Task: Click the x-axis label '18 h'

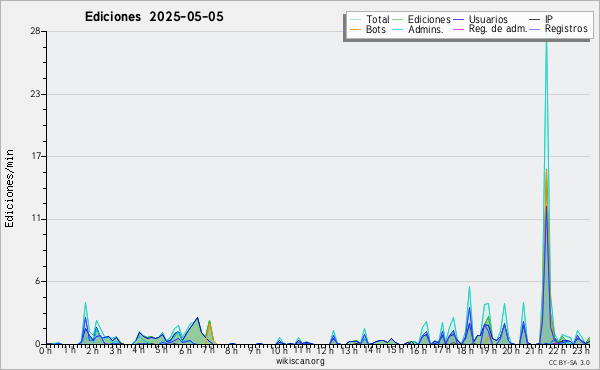Action: pos(465,350)
